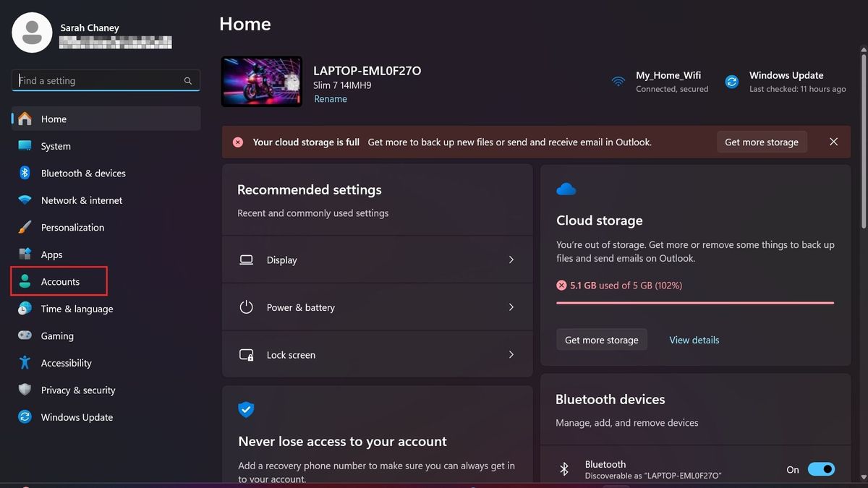
Task: Select the Windows Update sidebar item
Action: (x=106, y=417)
